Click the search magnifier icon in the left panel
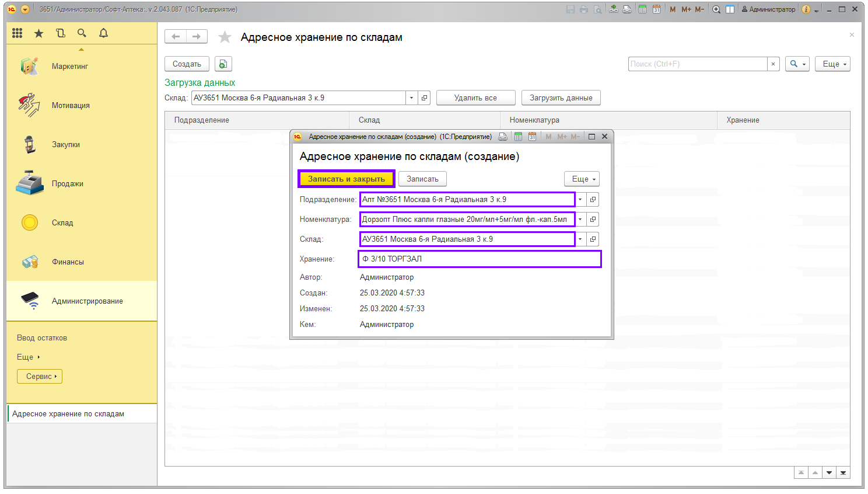 point(82,33)
